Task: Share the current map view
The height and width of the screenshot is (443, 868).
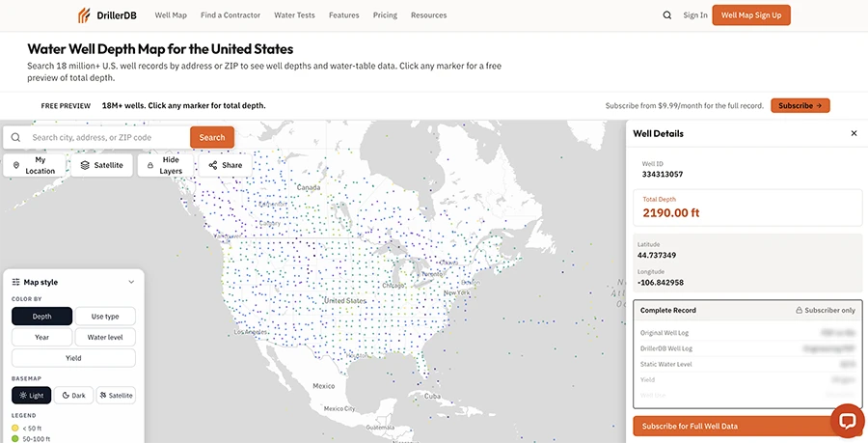Action: point(226,165)
